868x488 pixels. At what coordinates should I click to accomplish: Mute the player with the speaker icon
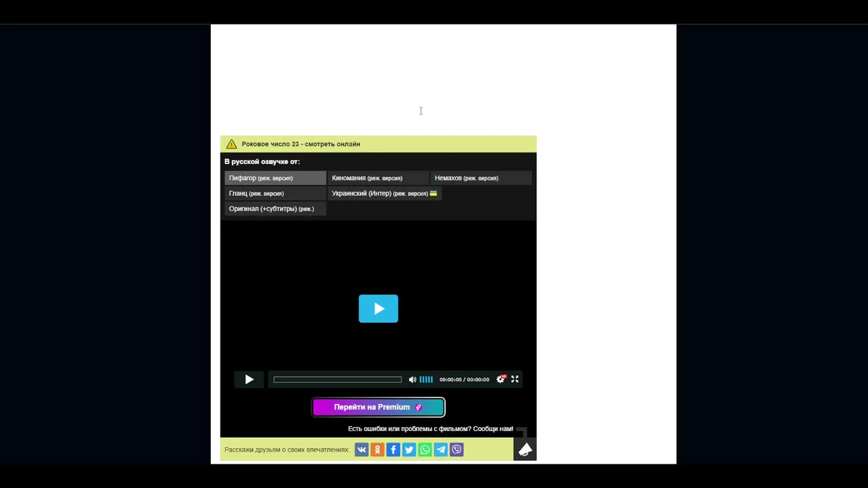[412, 380]
